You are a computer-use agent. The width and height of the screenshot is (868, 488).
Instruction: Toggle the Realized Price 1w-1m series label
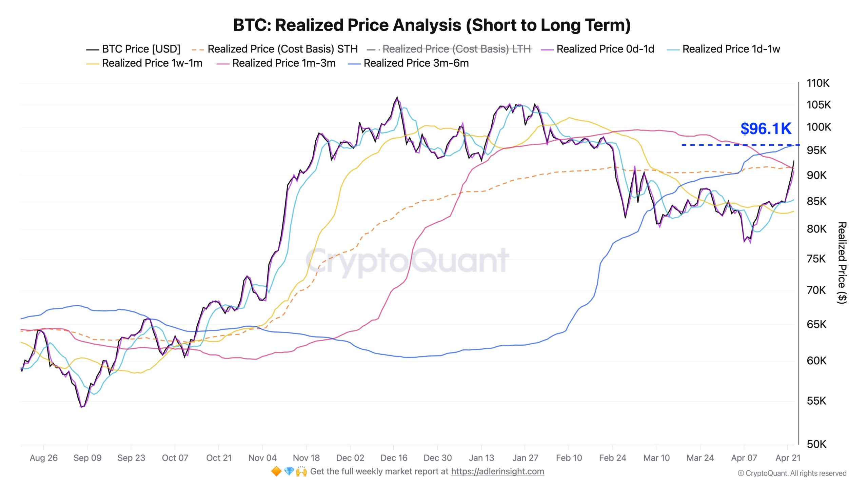click(152, 63)
